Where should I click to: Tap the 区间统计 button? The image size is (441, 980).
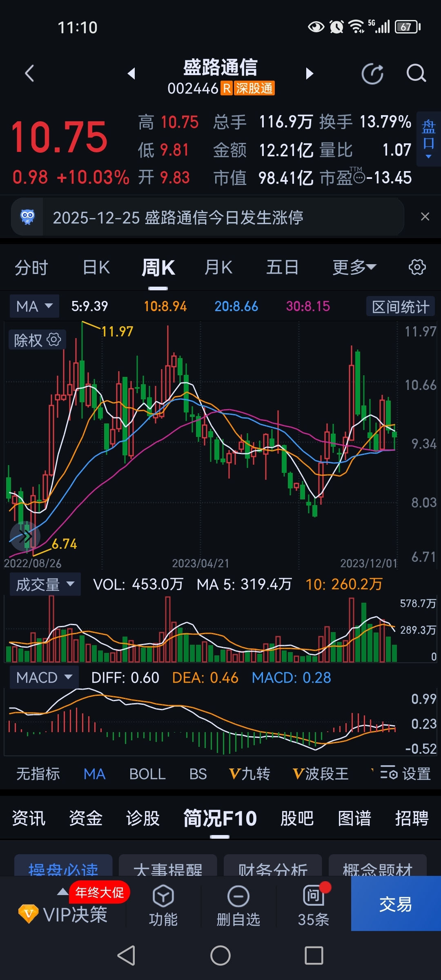(401, 307)
